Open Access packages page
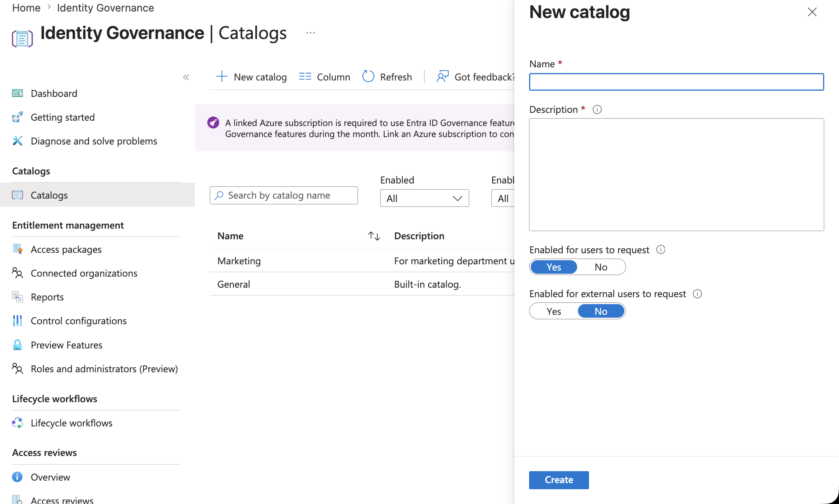The height and width of the screenshot is (504, 839). click(x=66, y=249)
